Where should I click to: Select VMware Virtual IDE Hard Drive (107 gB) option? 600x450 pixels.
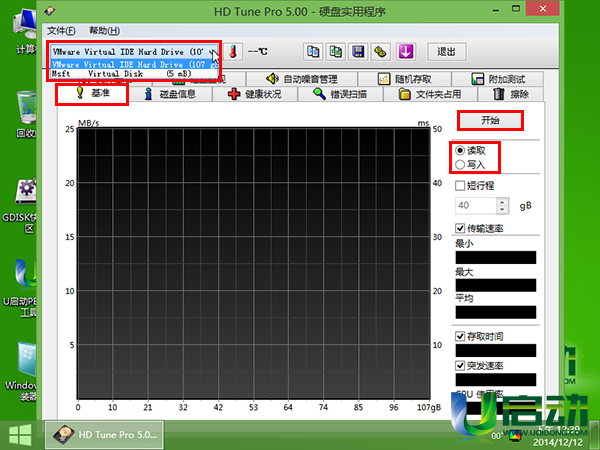134,64
